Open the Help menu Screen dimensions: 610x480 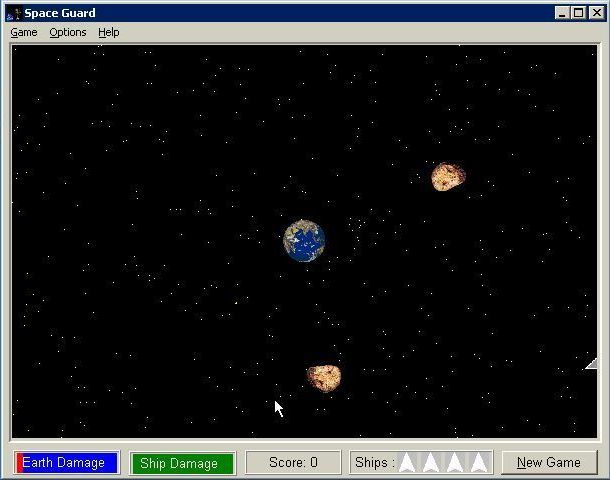coord(109,32)
